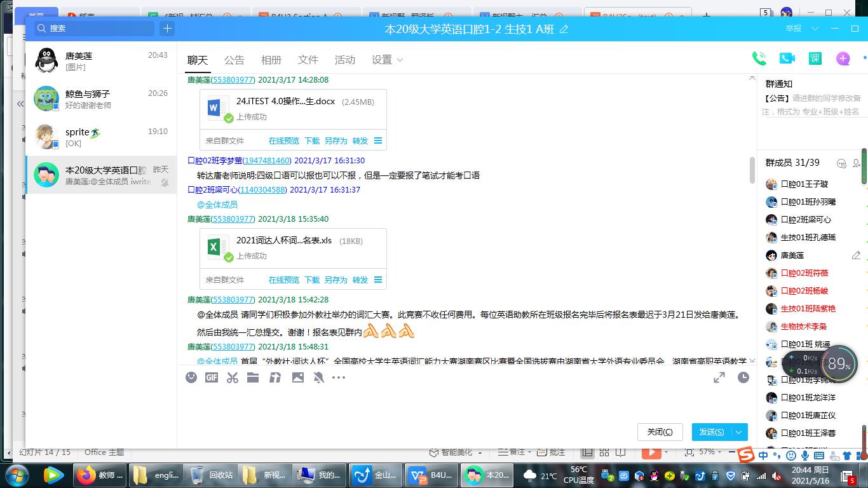The width and height of the screenshot is (868, 488).
Task: Click 下载 for the iTEST docx file
Action: [x=312, y=141]
